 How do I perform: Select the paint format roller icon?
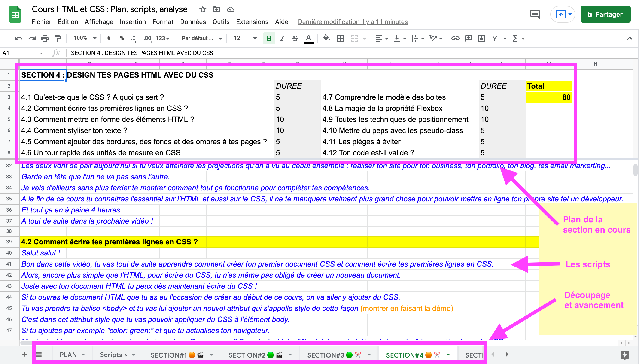58,38
